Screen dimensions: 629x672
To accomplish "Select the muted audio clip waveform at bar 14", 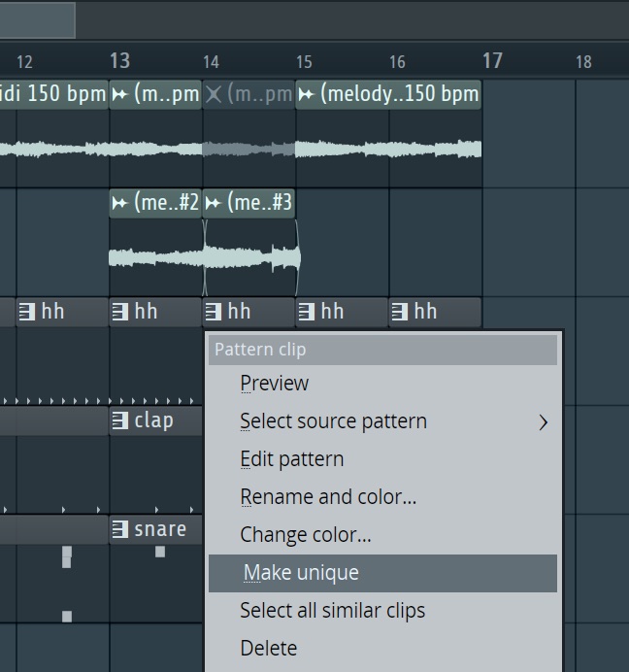I will (248, 150).
